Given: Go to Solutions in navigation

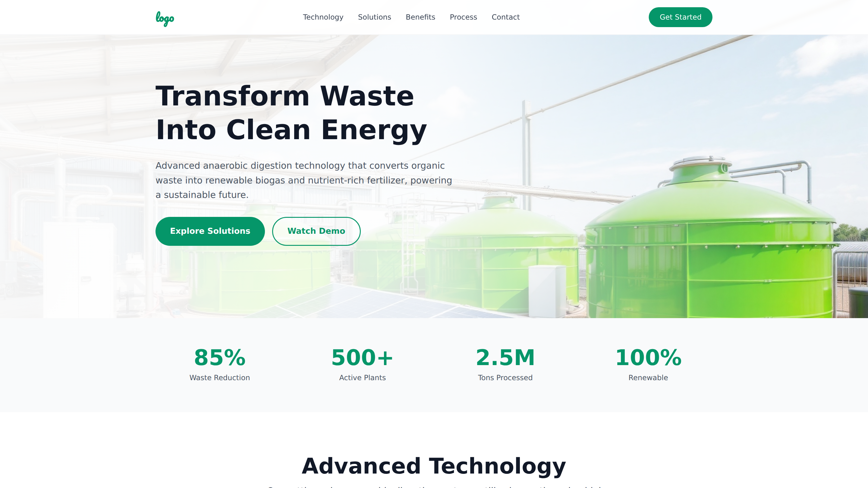Looking at the screenshot, I should tap(374, 17).
